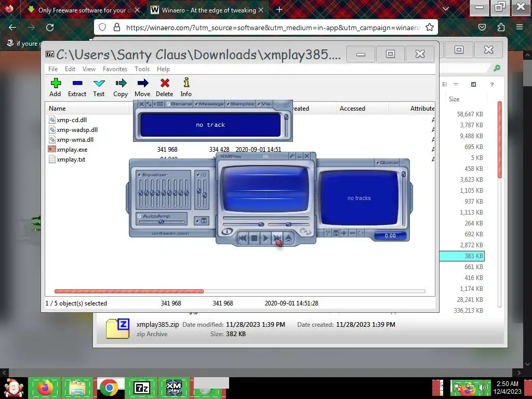Click XMPlay next track button
This screenshot has width=532, height=399.
point(277,238)
